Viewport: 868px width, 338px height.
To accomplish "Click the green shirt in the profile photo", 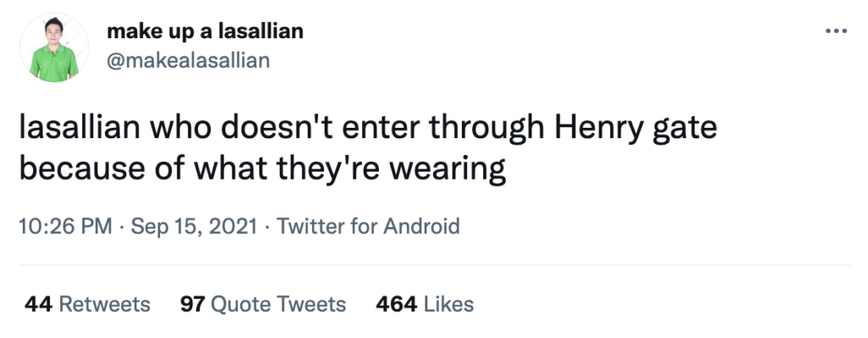I will pos(54,63).
